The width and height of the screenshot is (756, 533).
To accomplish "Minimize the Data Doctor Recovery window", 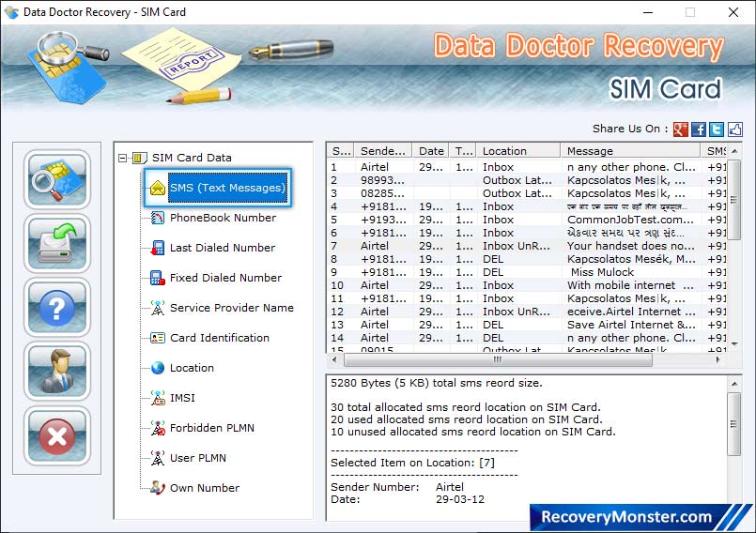I will tap(648, 12).
